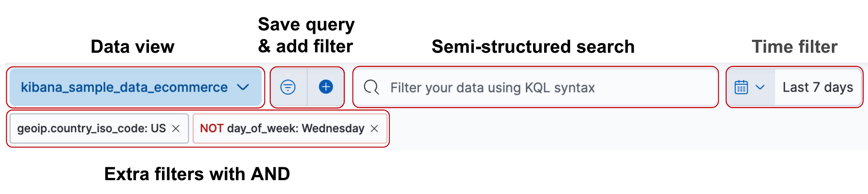Click the "& add filter" heading text
Viewport: 868px width, 194px height.
tap(306, 46)
